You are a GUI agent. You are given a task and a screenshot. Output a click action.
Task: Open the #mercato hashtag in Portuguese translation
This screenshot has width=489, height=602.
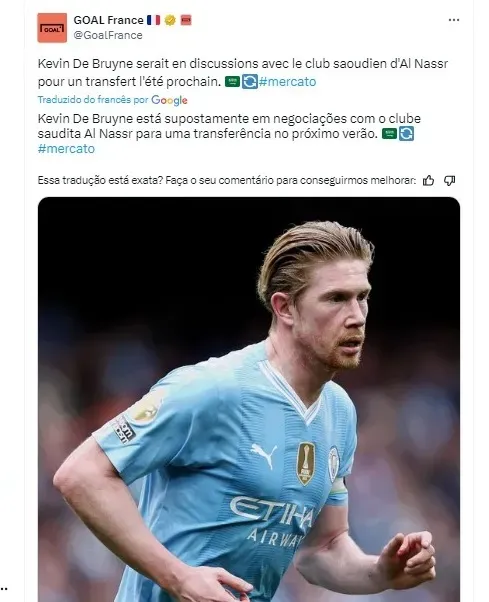[66, 149]
